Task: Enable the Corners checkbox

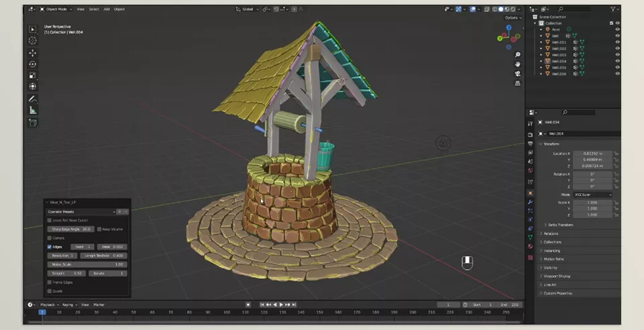Action: coord(50,237)
